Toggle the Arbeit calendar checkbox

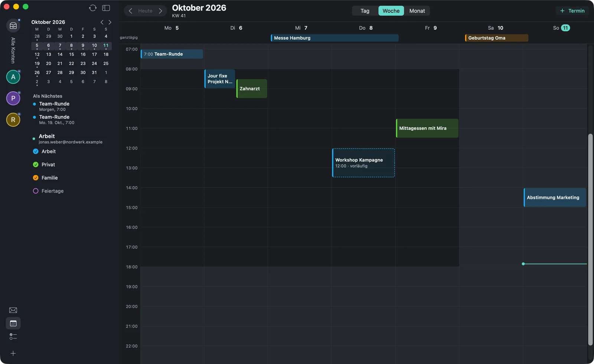tap(36, 151)
